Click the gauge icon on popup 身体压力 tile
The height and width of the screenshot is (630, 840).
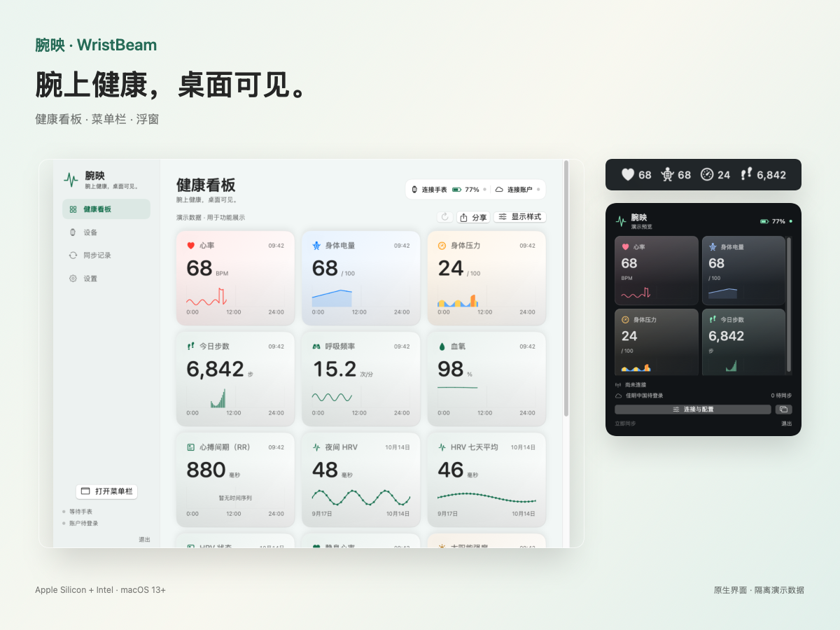click(625, 319)
